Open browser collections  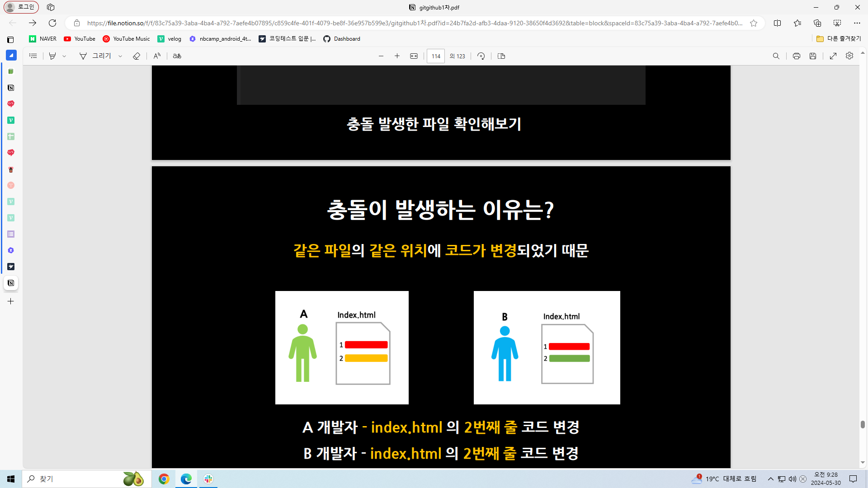click(817, 23)
